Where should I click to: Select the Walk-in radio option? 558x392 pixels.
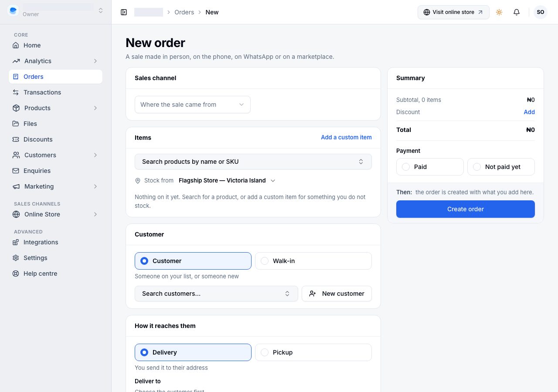tap(313, 261)
